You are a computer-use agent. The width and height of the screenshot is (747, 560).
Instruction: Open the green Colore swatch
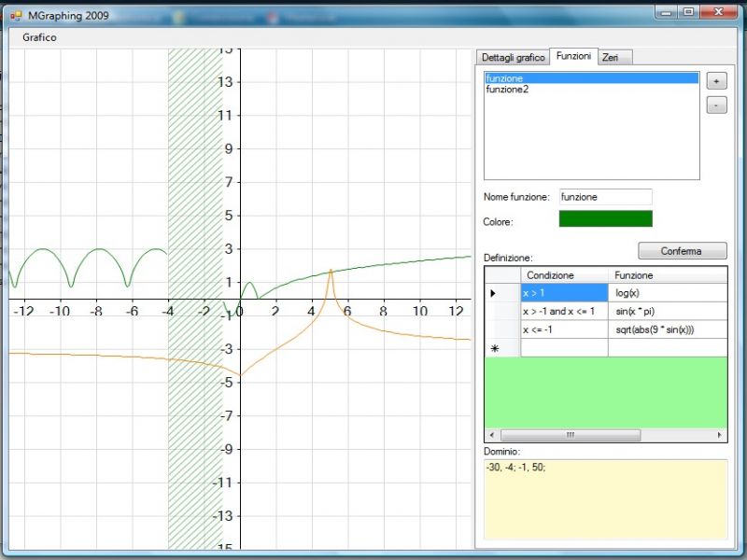click(605, 219)
